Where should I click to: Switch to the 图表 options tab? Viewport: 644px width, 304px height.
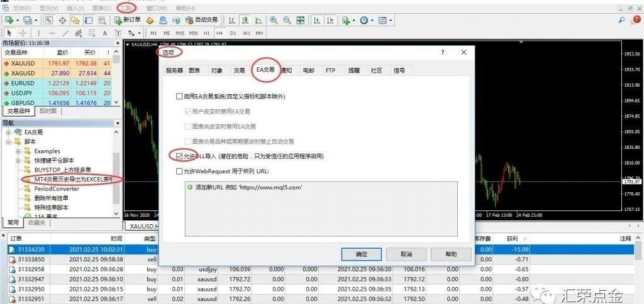[x=194, y=70]
